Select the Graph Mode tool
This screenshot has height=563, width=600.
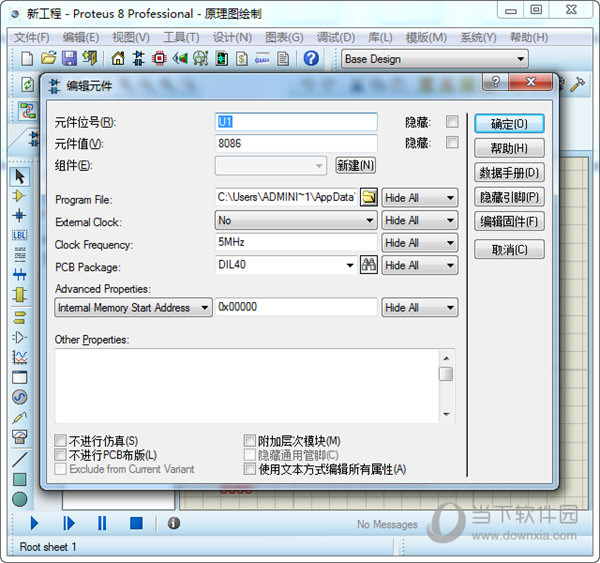point(20,357)
